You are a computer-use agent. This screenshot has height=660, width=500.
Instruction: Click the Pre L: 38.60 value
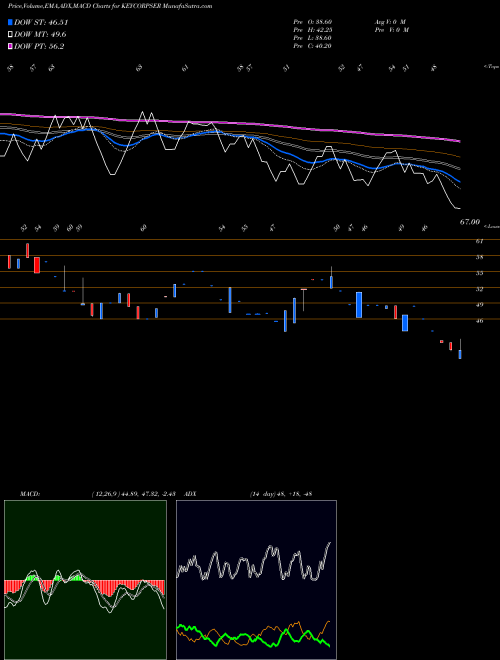click(x=313, y=38)
